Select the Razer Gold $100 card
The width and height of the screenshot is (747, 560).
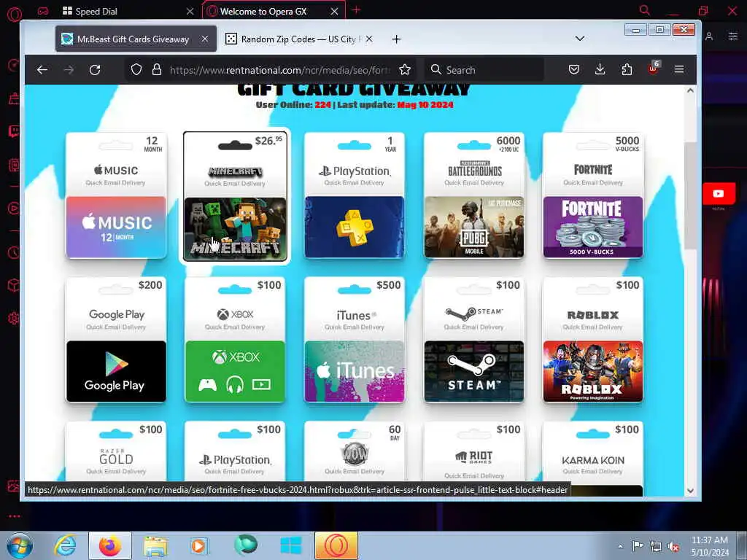point(116,451)
